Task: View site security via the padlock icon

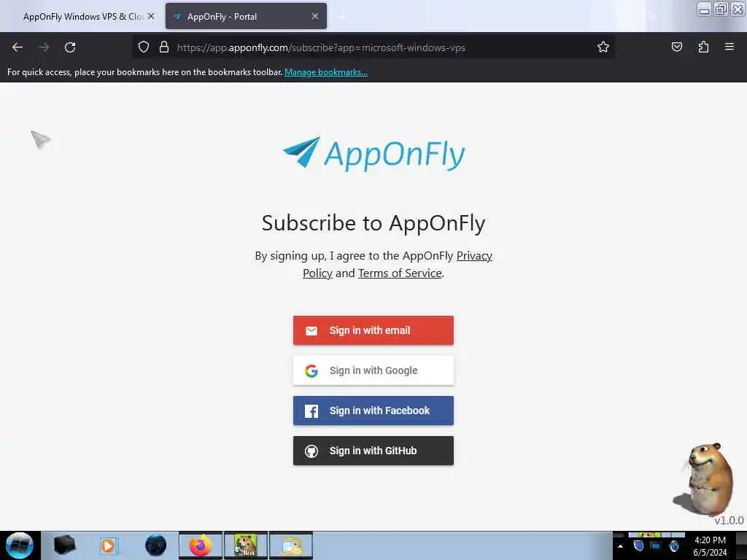Action: [x=164, y=47]
